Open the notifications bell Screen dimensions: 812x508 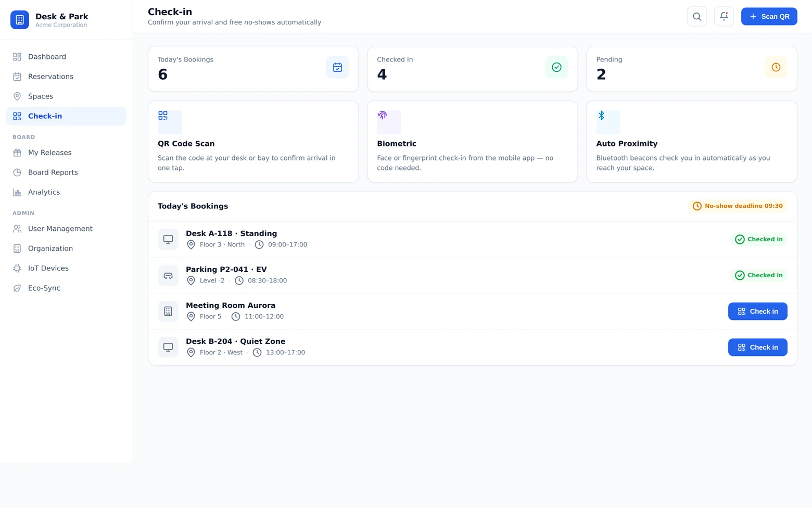[724, 17]
